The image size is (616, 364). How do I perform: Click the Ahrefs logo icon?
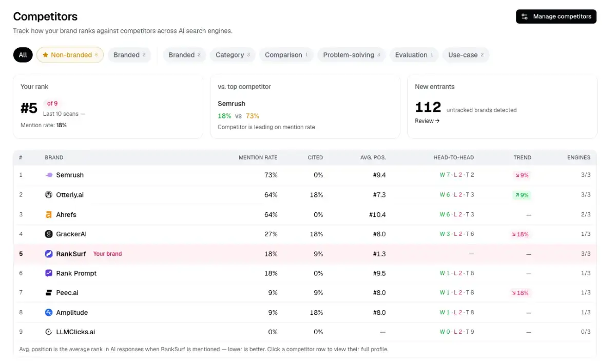[x=49, y=214]
